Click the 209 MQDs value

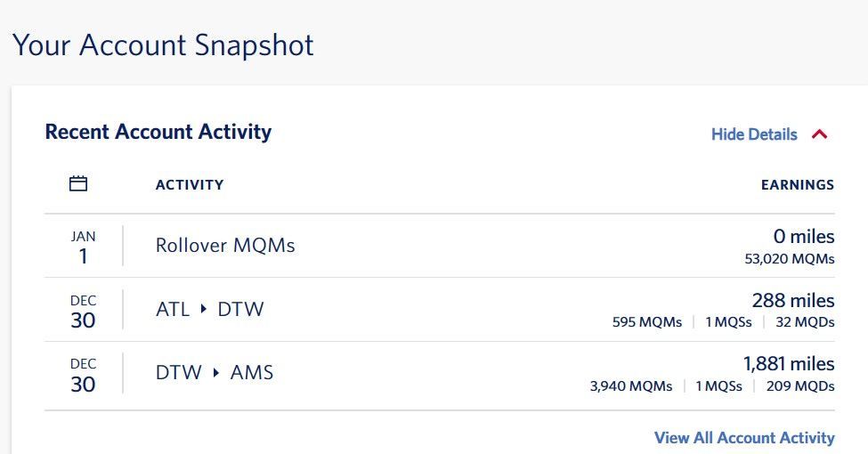point(800,386)
